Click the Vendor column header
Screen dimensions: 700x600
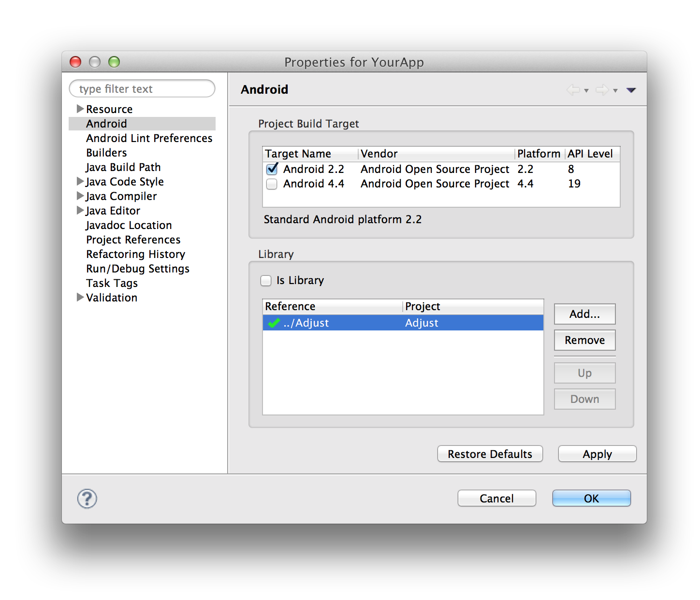(x=437, y=154)
